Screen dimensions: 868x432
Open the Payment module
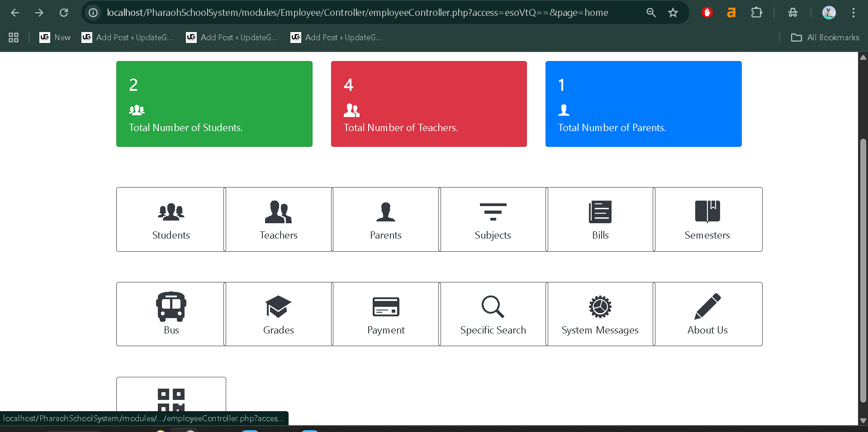coord(385,314)
